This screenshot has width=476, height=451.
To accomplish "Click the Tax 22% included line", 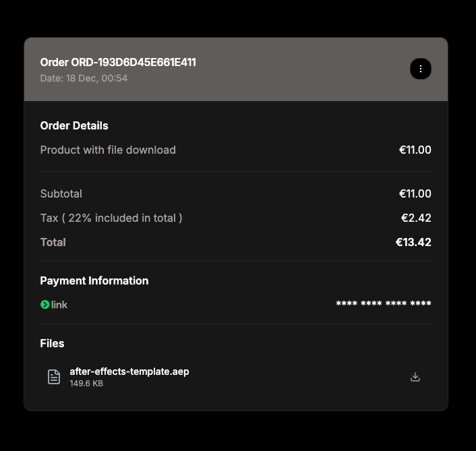I will point(111,218).
